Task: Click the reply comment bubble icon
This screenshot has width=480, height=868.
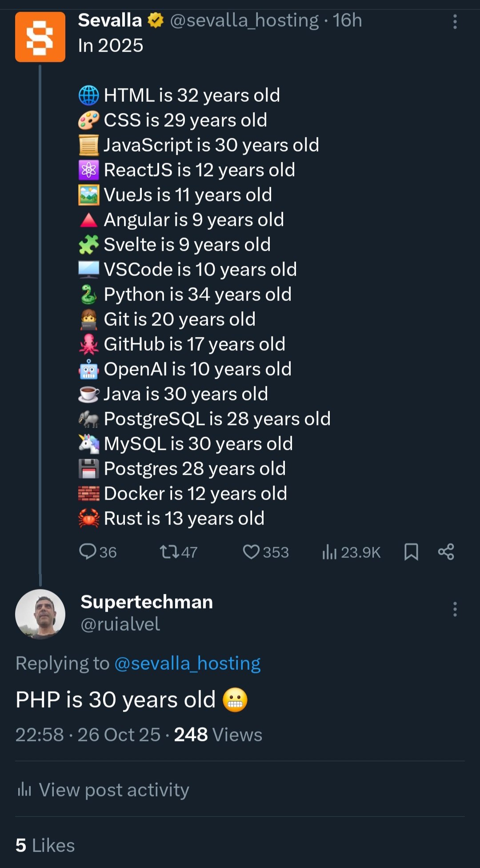Action: tap(88, 552)
